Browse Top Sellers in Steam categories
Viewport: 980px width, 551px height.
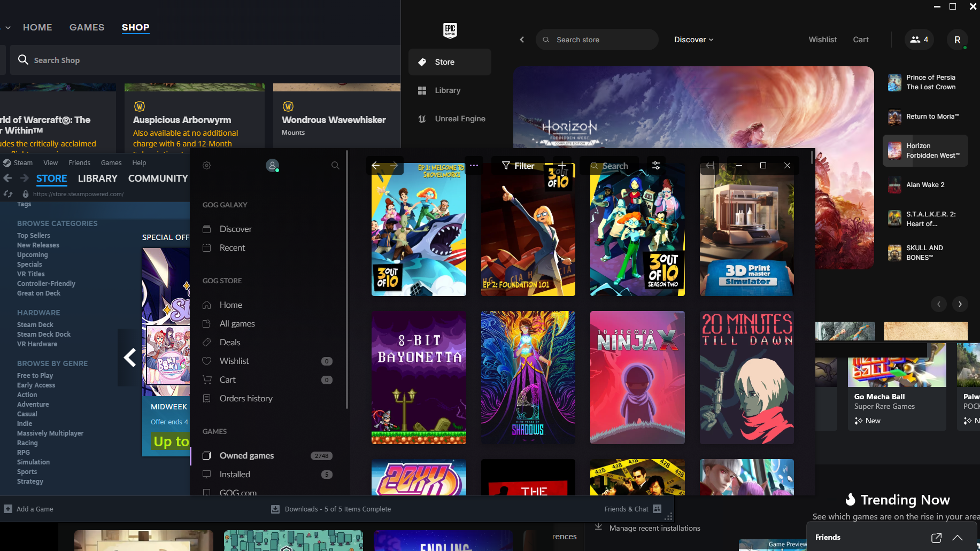point(33,235)
